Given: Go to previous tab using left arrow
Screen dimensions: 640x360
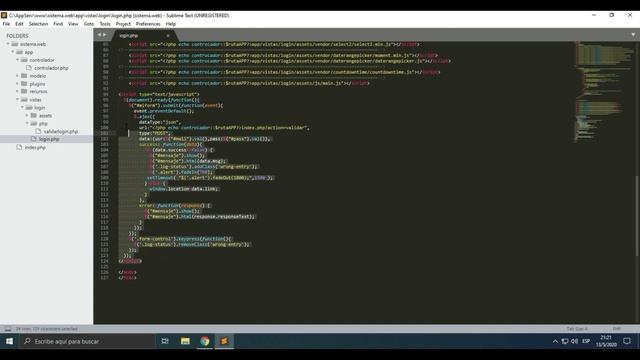Looking at the screenshot, I should [99, 35].
